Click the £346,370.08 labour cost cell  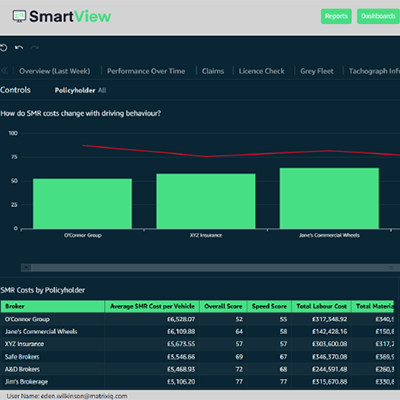pos(329,357)
